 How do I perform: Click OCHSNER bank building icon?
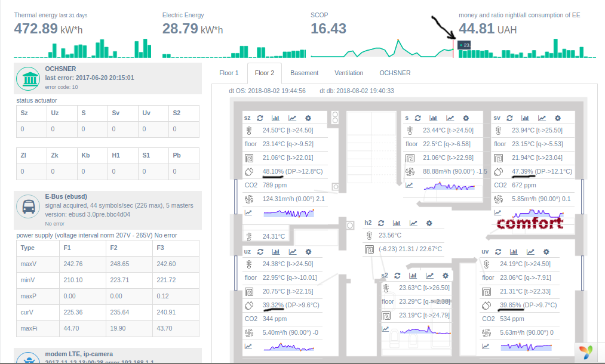tap(28, 79)
